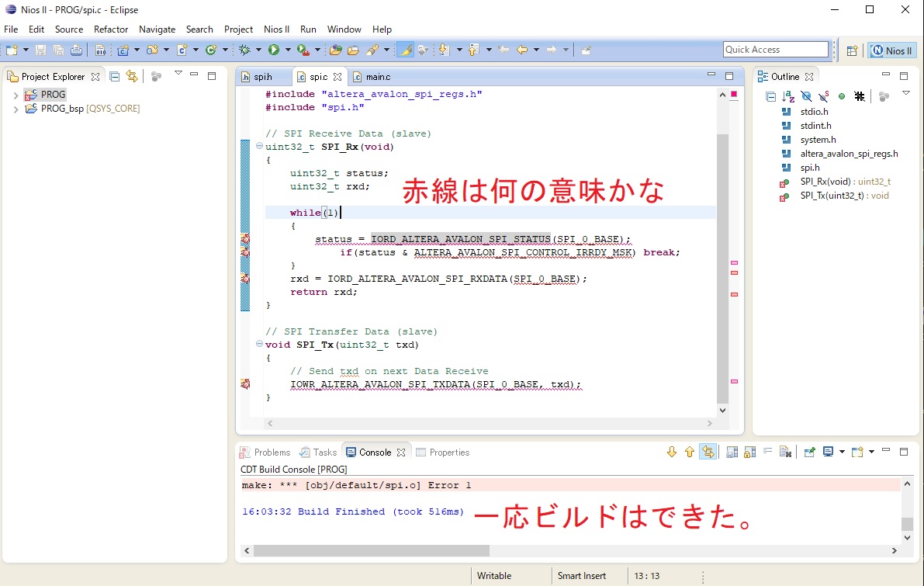Click the External Tools run icon
The height and width of the screenshot is (586, 924).
coord(303,50)
